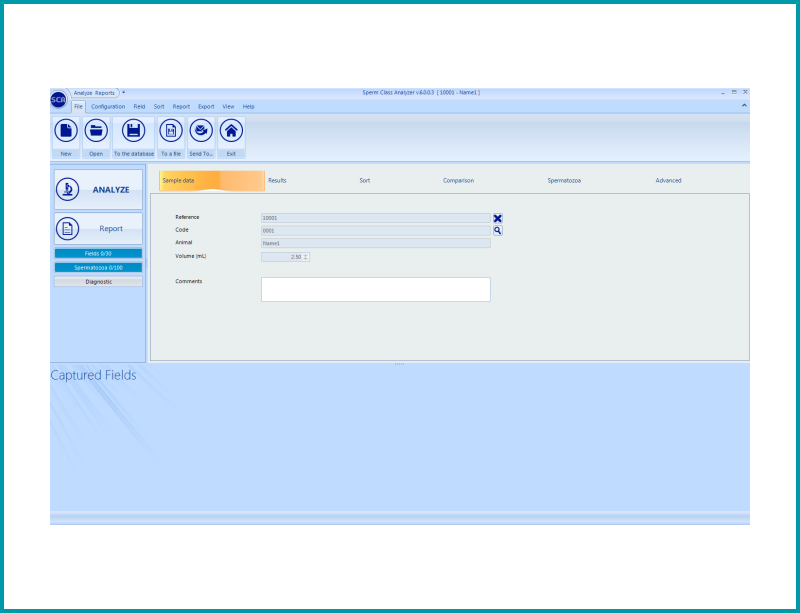Click the Spermatozoa 0/100 progress bar
This screenshot has width=800, height=613.
98,267
